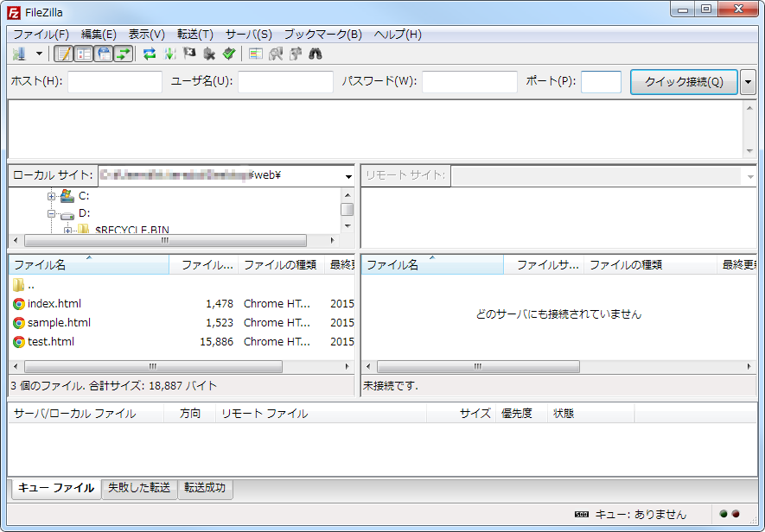Toggle local directory tree display
This screenshot has height=532, width=765.
coord(84,54)
